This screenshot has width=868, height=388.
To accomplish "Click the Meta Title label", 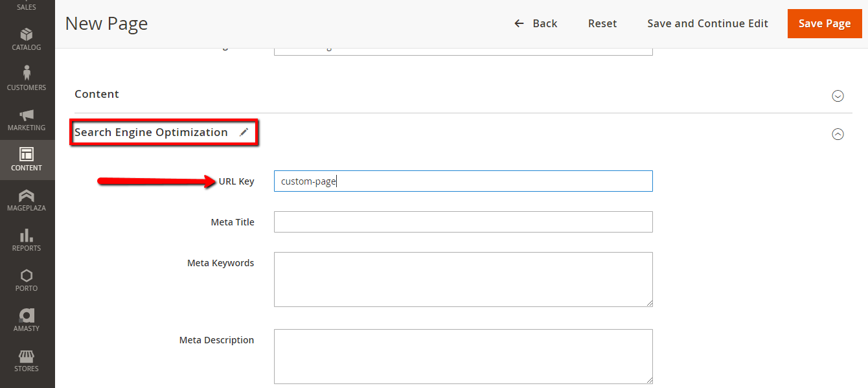I will coord(233,222).
